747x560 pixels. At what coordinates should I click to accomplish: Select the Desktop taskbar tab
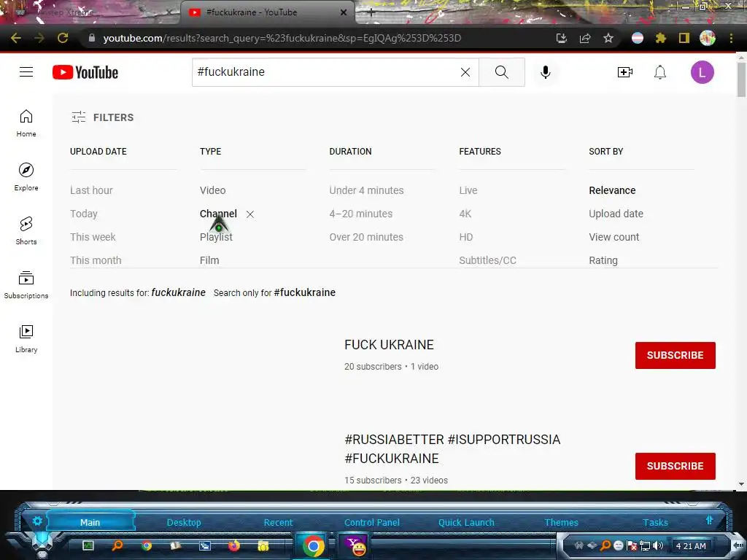(x=184, y=522)
